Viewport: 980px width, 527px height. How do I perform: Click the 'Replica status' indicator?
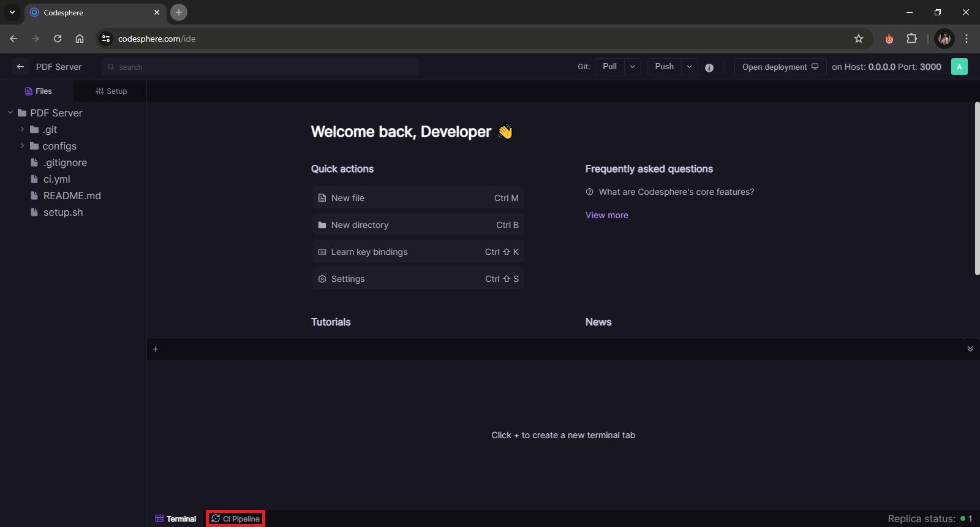click(930, 518)
